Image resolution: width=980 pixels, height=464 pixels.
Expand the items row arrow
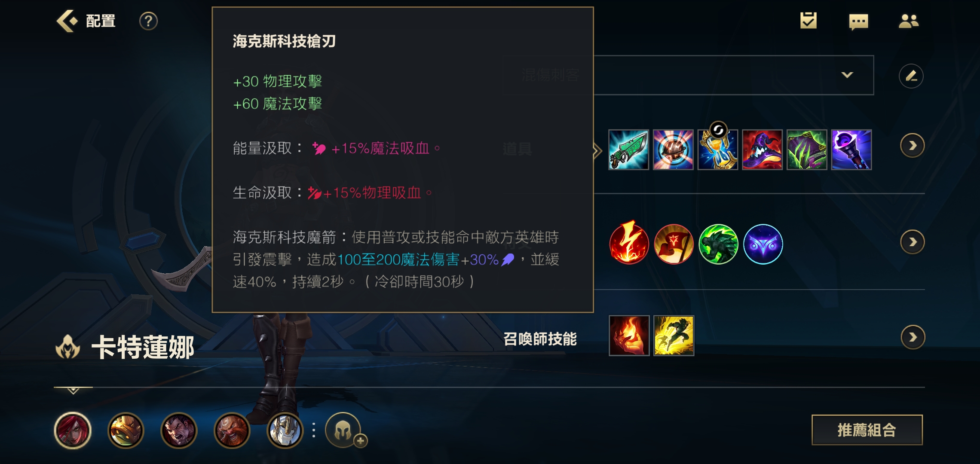coord(912,146)
